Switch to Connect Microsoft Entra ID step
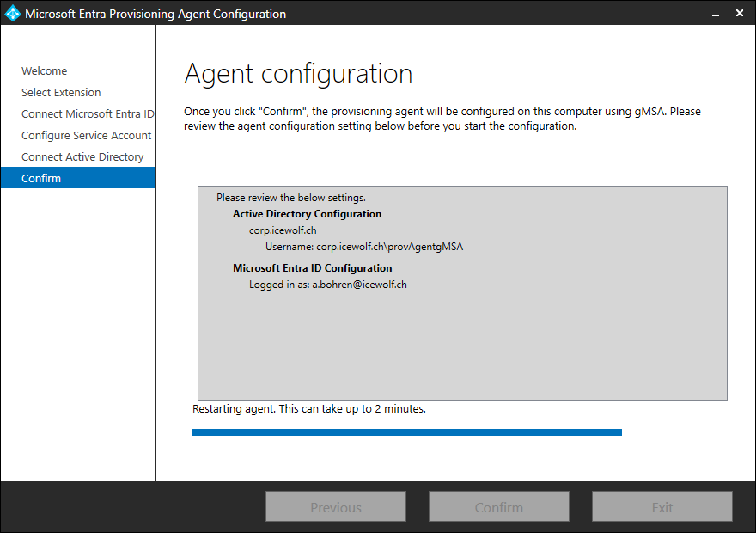 (88, 114)
